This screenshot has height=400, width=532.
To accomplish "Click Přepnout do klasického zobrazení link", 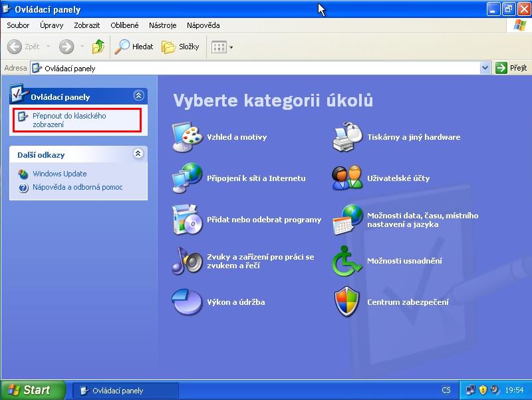I will (x=69, y=120).
